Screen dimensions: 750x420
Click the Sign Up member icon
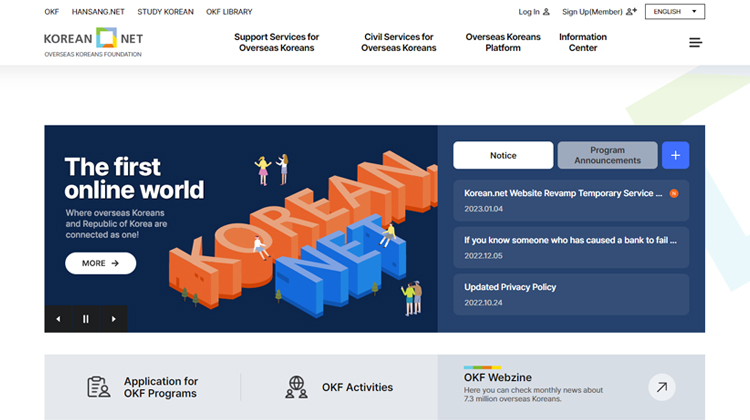[631, 11]
